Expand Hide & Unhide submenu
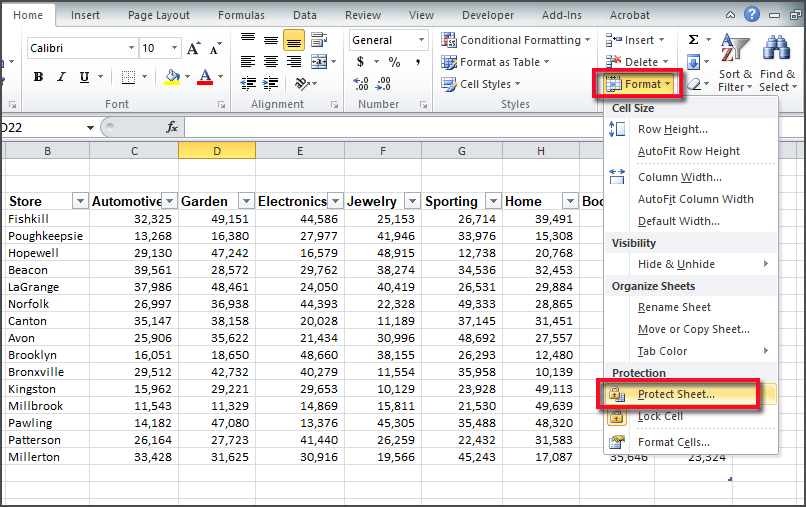The height and width of the screenshot is (507, 806). tap(690, 264)
